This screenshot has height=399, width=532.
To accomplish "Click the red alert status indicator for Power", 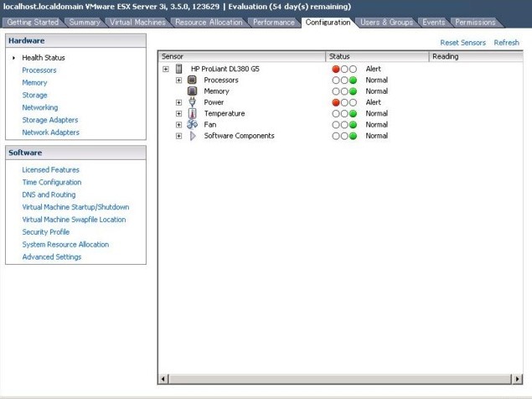I will [x=336, y=102].
